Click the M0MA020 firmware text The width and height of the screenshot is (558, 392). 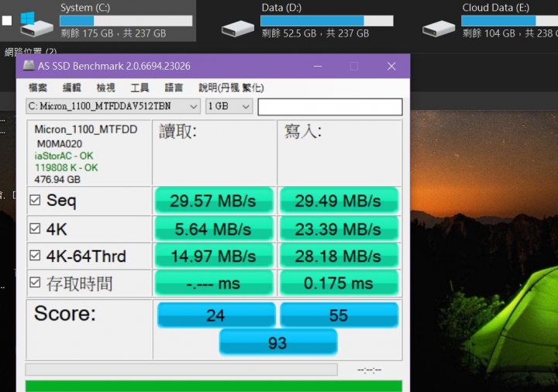[x=60, y=144]
